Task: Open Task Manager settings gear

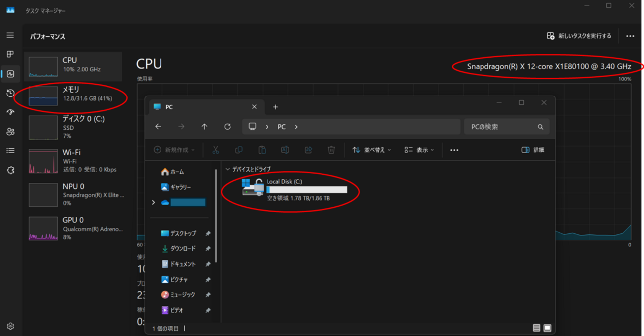Action: tap(10, 326)
